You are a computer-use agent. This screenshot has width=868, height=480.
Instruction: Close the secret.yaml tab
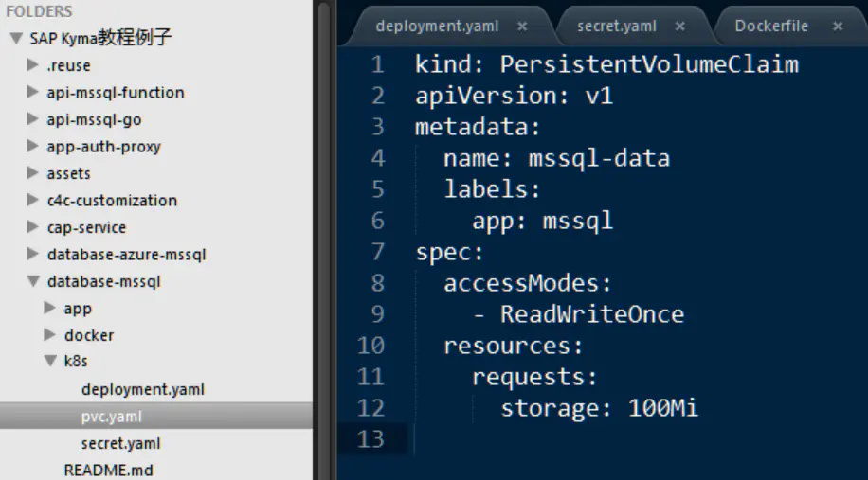680,27
